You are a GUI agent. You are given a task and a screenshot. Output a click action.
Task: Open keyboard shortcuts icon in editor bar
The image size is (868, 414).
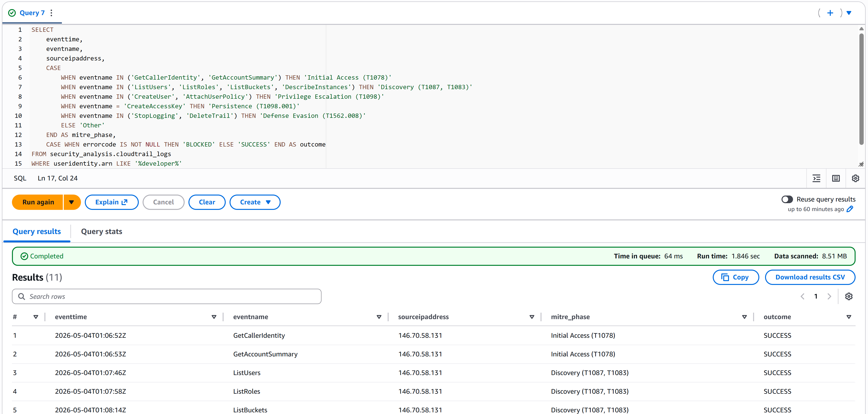tap(836, 178)
